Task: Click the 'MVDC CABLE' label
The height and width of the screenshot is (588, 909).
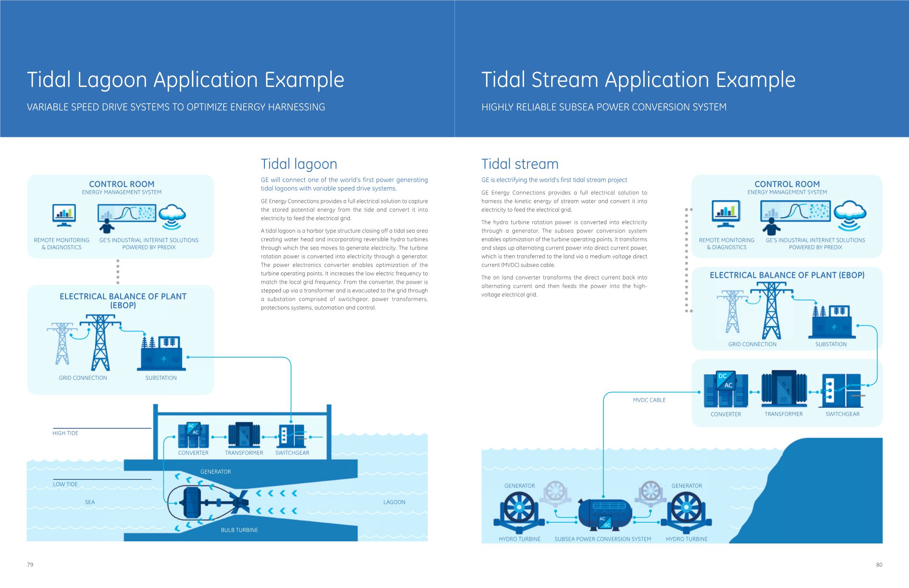Action: [x=649, y=400]
